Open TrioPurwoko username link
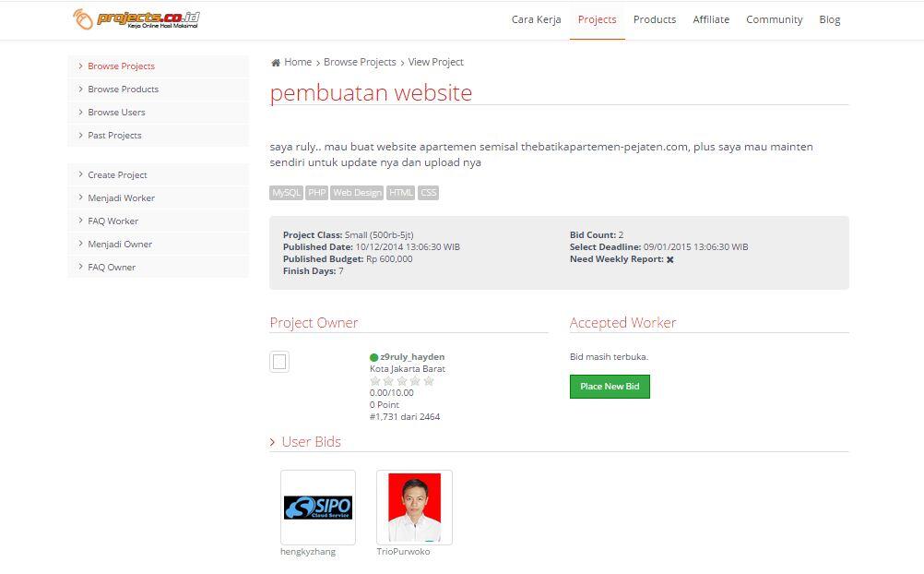This screenshot has width=924, height=574. click(404, 552)
